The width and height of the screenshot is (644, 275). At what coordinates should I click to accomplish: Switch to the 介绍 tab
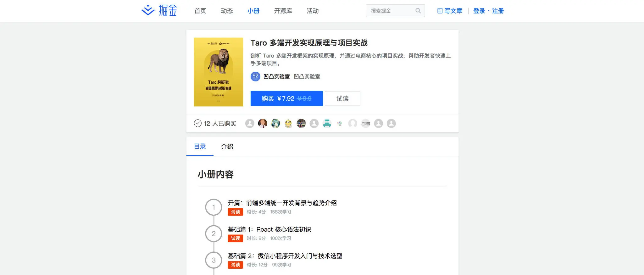click(x=227, y=146)
